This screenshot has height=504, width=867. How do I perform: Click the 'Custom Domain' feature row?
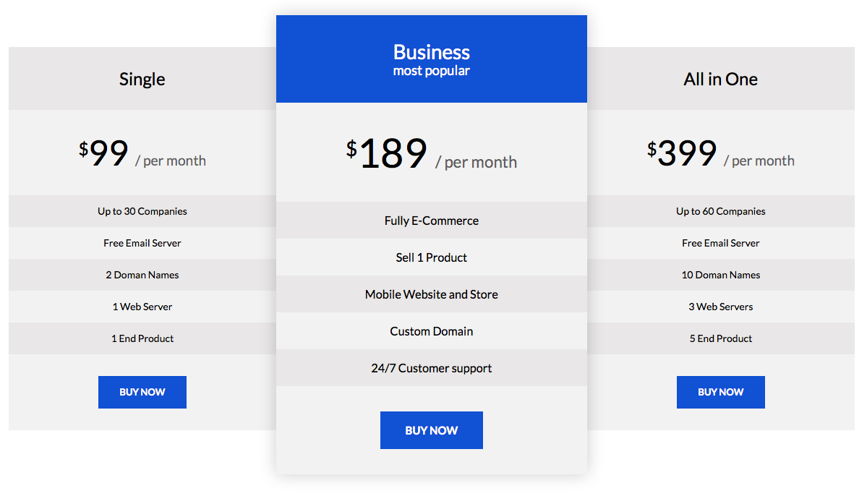(431, 331)
